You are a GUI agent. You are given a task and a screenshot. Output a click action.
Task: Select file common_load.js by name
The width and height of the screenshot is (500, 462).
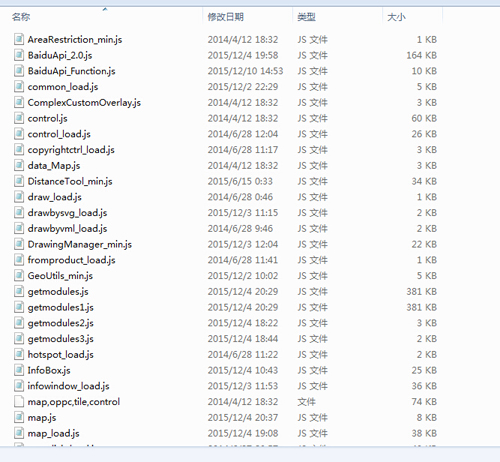coord(63,87)
